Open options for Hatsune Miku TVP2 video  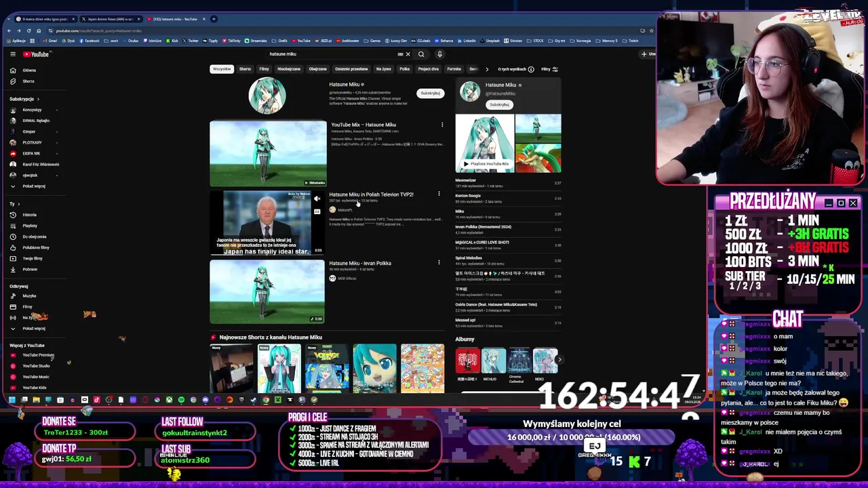click(439, 195)
